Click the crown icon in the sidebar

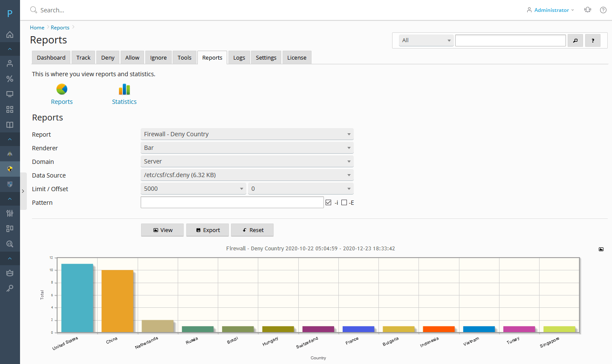click(10, 273)
